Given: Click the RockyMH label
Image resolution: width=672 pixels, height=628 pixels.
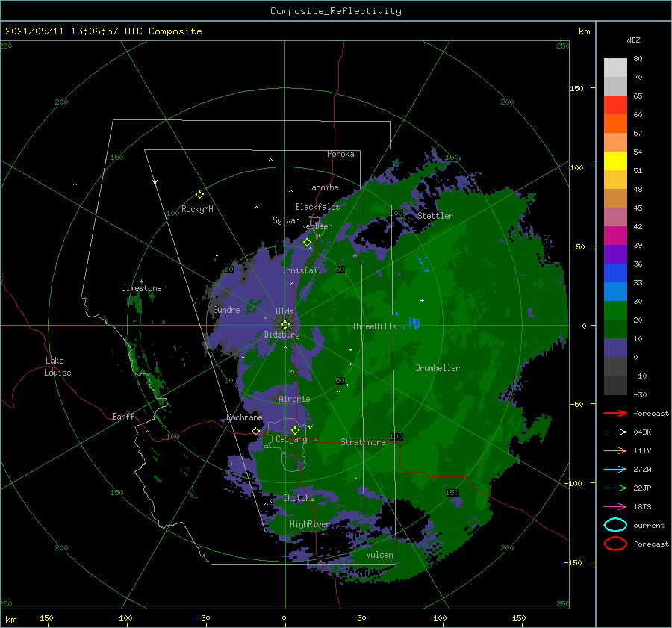Looking at the screenshot, I should (x=197, y=209).
